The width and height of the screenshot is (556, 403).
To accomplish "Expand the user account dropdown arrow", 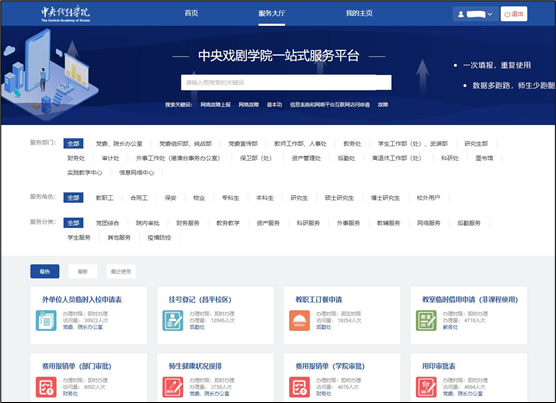I will pos(490,14).
